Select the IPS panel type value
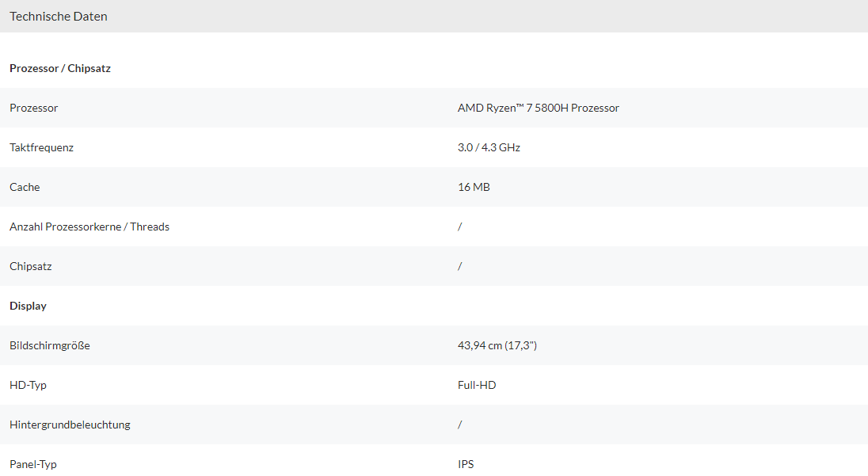 [x=466, y=464]
